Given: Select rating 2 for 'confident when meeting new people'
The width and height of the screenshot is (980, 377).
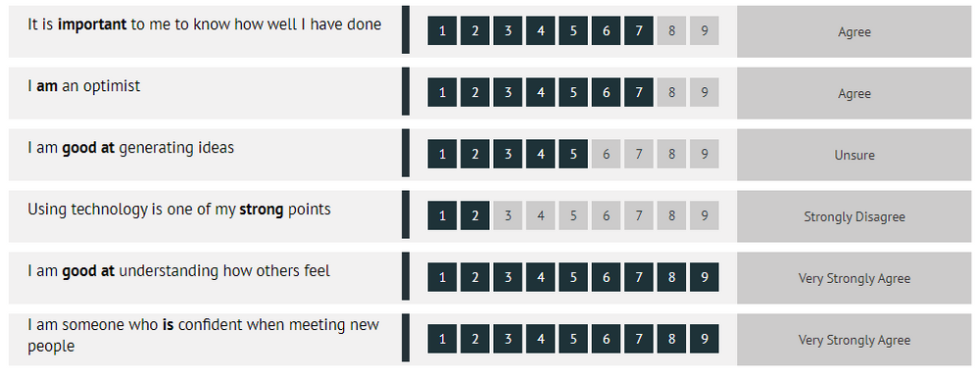Looking at the screenshot, I should (x=475, y=338).
